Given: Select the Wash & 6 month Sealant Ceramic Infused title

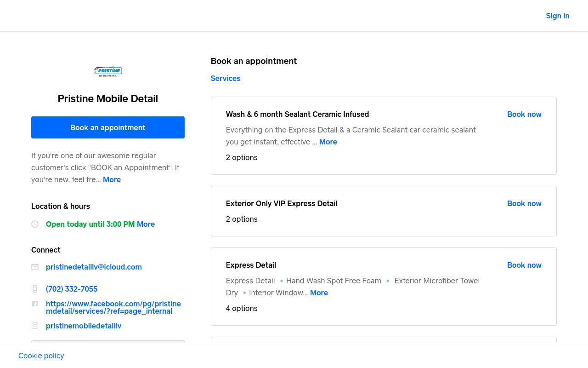Looking at the screenshot, I should (297, 114).
